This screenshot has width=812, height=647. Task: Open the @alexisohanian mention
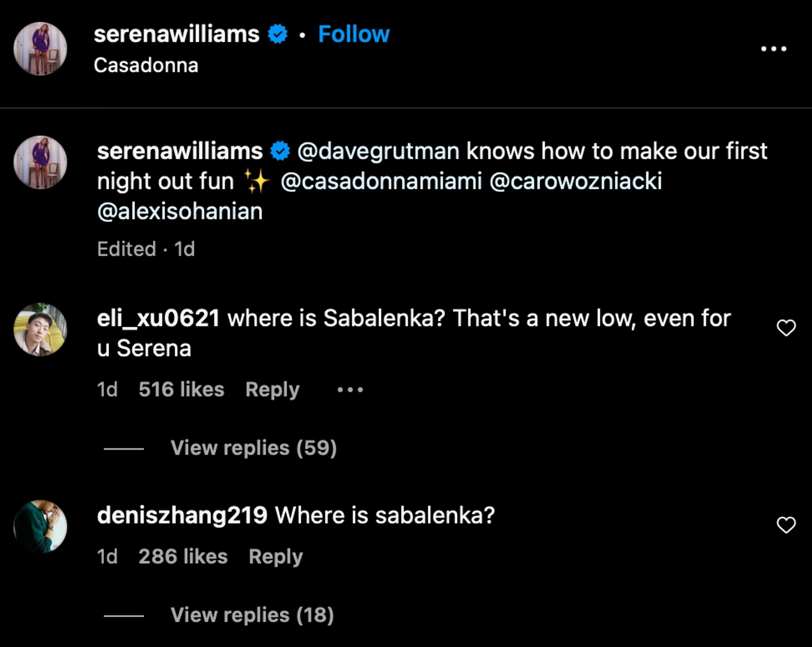[180, 211]
